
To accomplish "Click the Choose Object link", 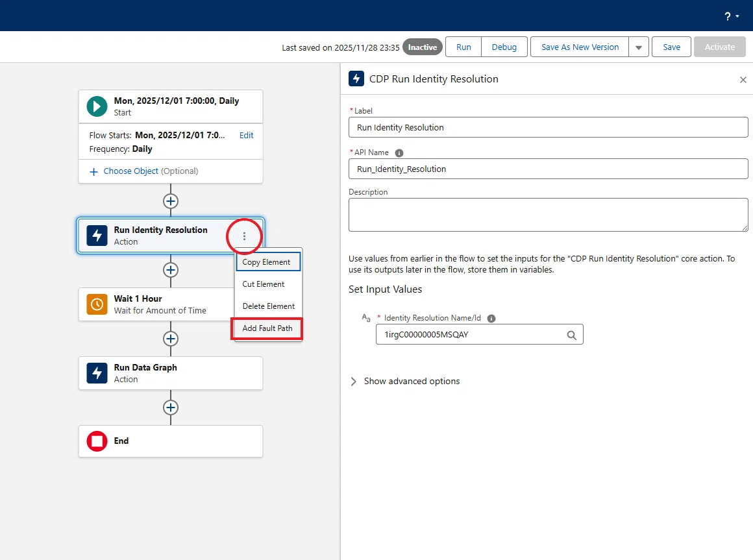I will coord(130,171).
